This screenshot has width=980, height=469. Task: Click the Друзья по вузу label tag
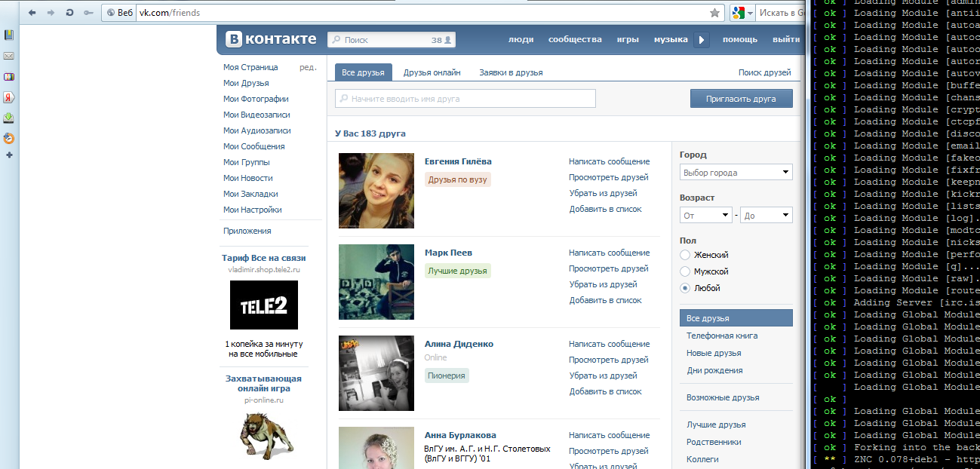click(x=458, y=179)
